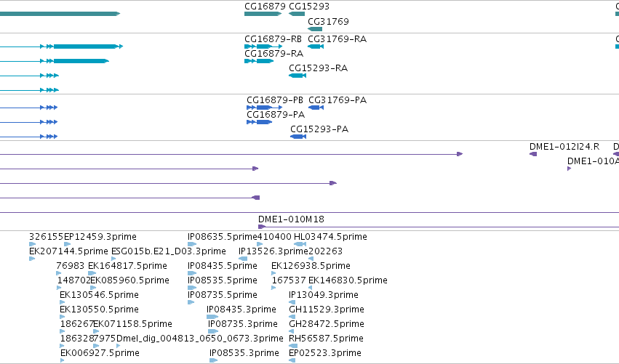The image size is (619, 364).
Task: Click EST 202263
Action: point(325,251)
